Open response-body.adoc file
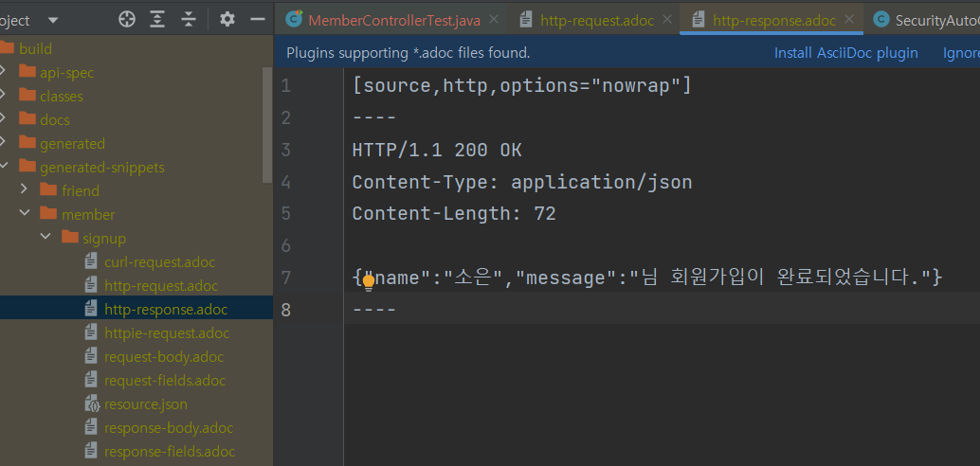 click(169, 428)
